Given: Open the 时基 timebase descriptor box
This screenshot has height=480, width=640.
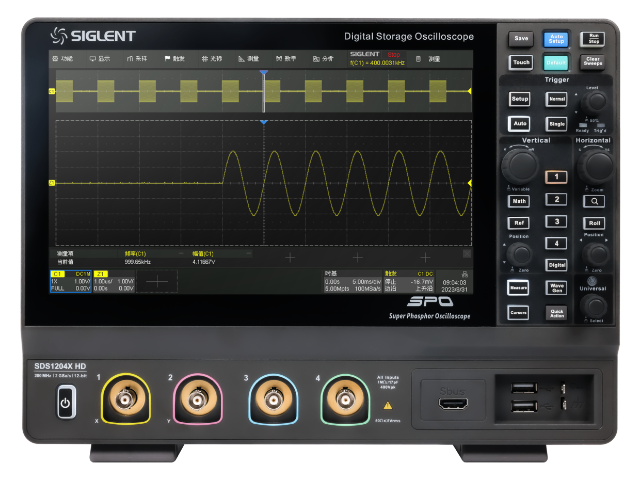Looking at the screenshot, I should (x=353, y=281).
